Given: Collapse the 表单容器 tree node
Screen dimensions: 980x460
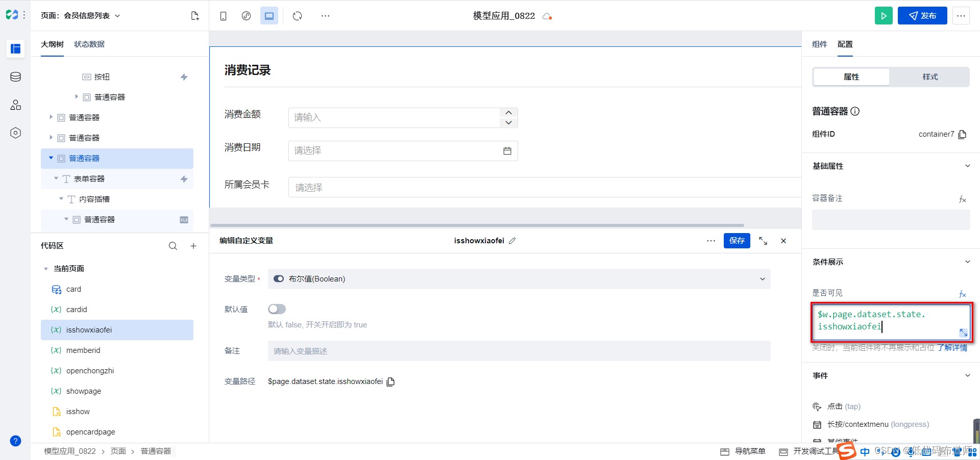Looking at the screenshot, I should pyautogui.click(x=56, y=178).
